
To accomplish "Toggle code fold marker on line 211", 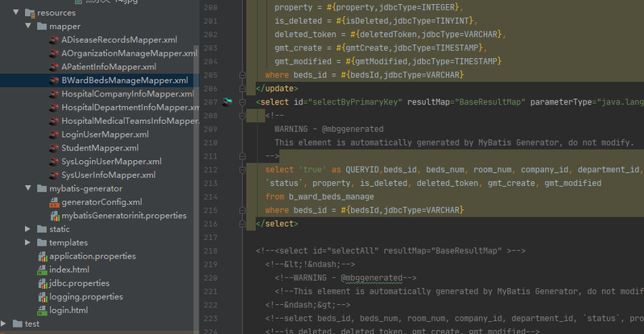I will pos(242,156).
